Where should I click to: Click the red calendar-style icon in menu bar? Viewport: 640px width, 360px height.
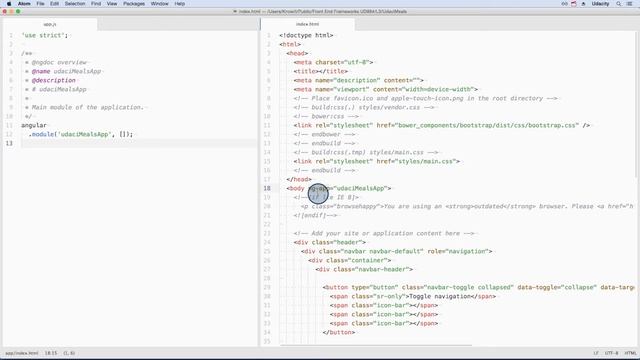[x=574, y=4]
